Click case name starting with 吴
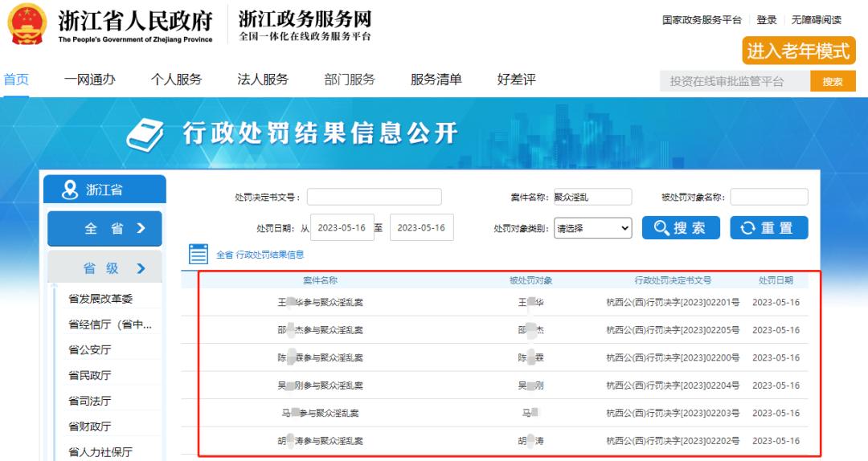This screenshot has width=868, height=461. coord(320,386)
